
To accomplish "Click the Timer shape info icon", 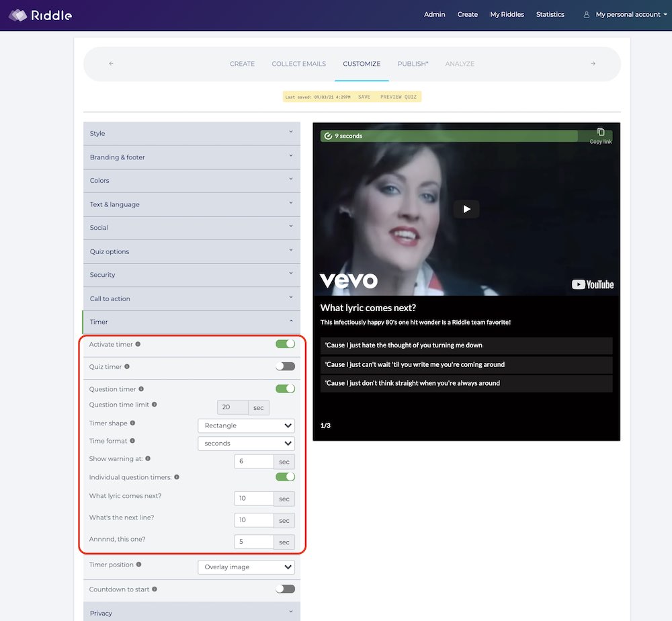I will [x=132, y=423].
